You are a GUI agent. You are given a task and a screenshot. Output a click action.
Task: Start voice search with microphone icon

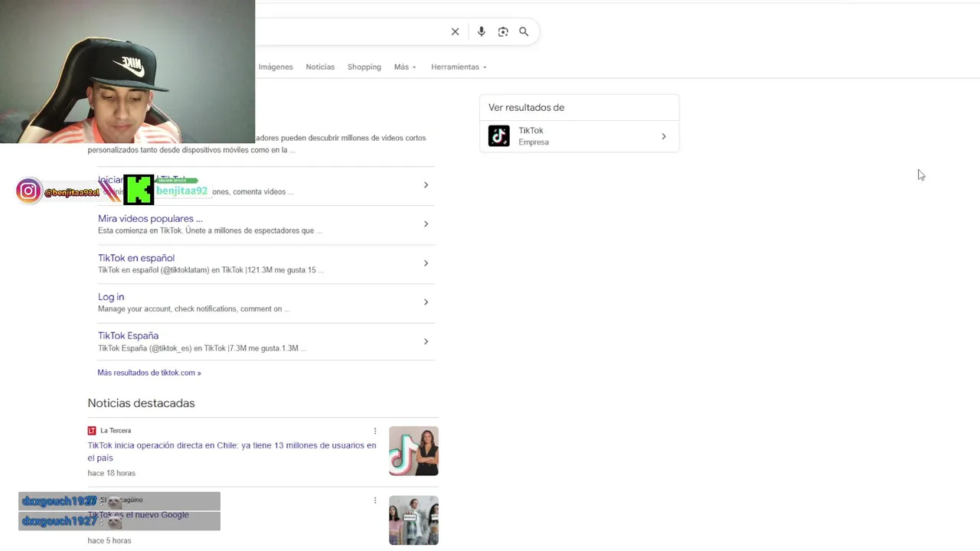click(482, 31)
